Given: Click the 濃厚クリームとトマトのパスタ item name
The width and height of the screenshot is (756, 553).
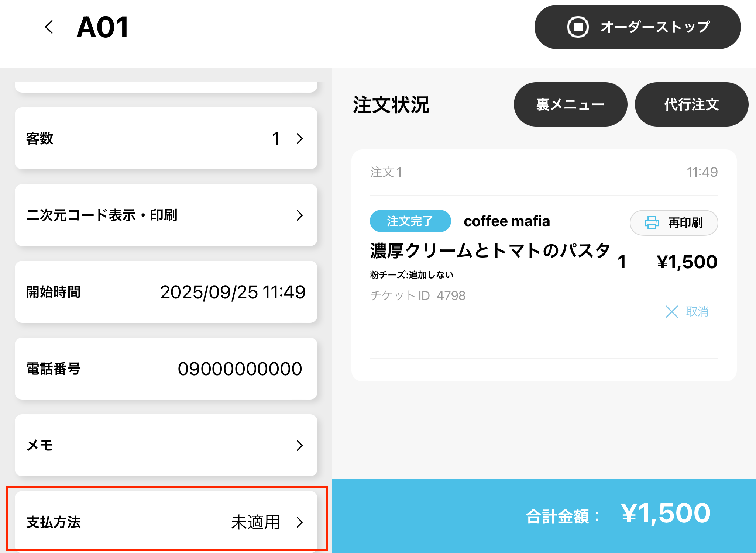Looking at the screenshot, I should 490,250.
